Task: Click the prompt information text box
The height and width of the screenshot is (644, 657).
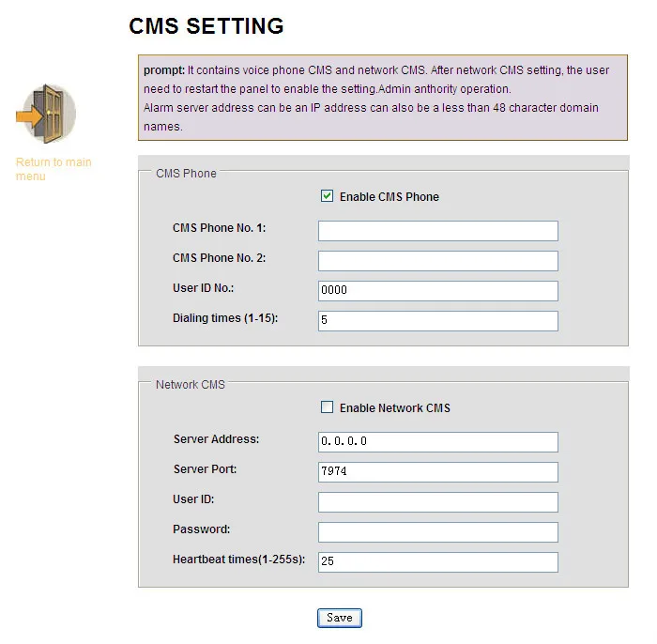Action: [383, 98]
